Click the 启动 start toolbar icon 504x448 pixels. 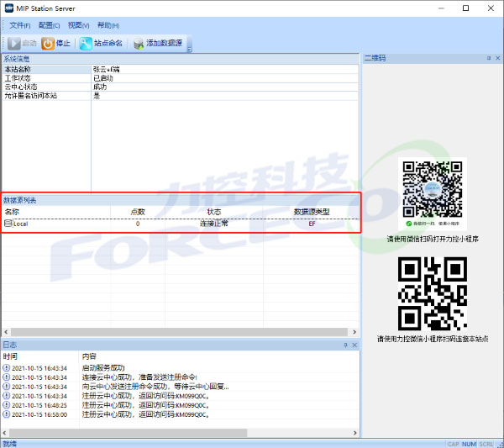coord(14,44)
